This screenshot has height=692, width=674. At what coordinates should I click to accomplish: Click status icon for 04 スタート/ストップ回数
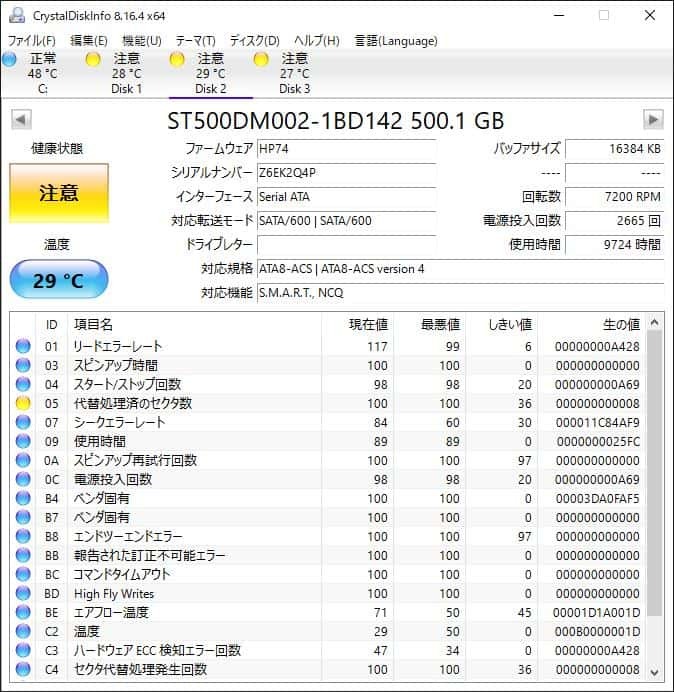(x=23, y=384)
